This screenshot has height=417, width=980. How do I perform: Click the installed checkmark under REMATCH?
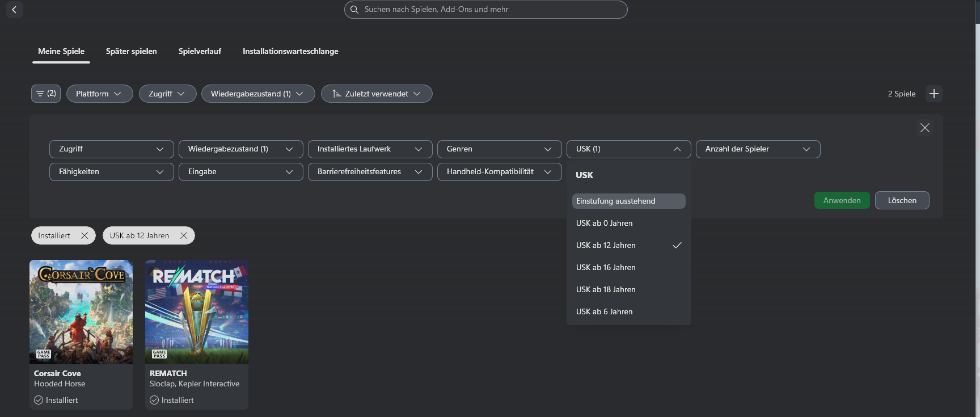[x=154, y=400]
